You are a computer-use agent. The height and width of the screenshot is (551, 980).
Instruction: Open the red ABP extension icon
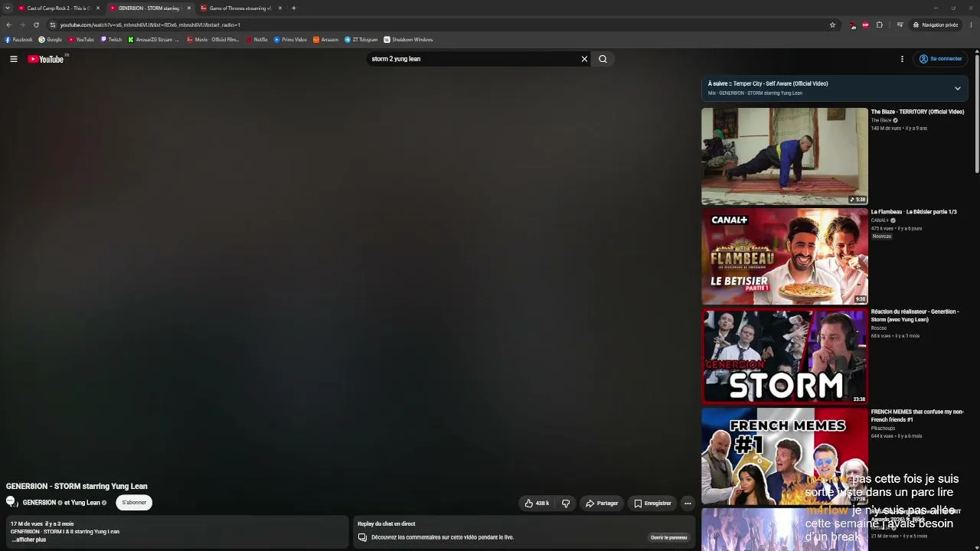click(866, 24)
